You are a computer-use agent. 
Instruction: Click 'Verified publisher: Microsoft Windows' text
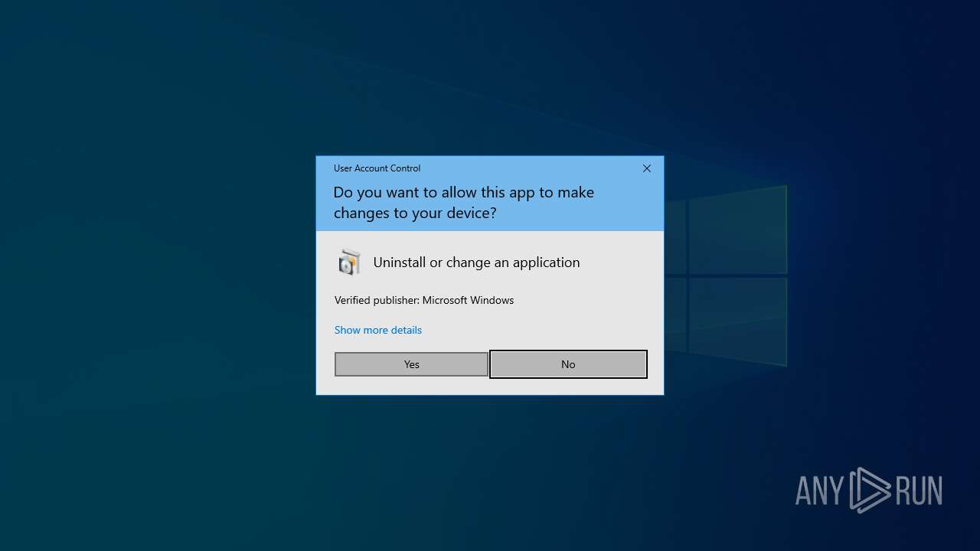pyautogui.click(x=424, y=300)
